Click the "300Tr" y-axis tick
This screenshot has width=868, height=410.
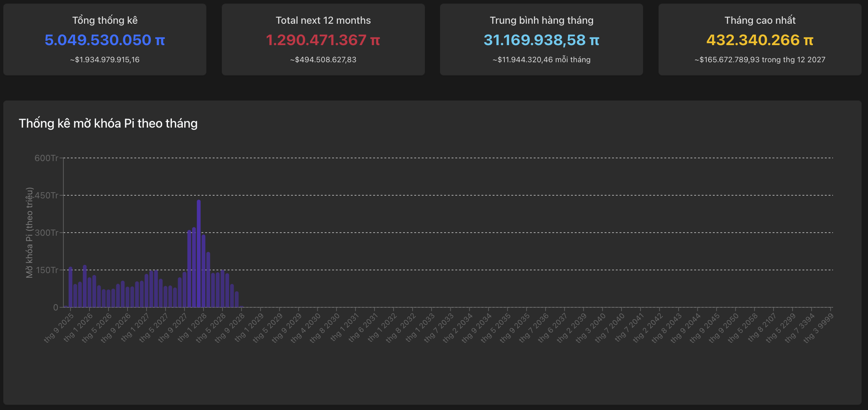[46, 233]
